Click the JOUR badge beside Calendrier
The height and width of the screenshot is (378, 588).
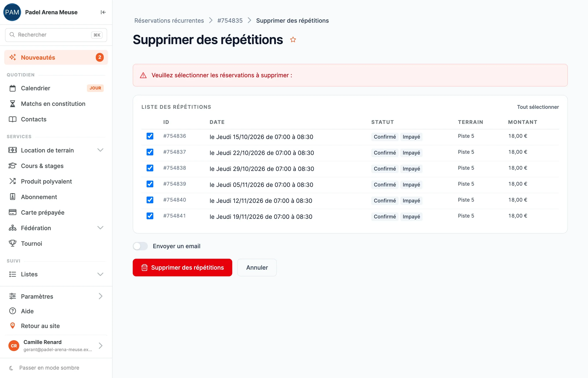[95, 88]
